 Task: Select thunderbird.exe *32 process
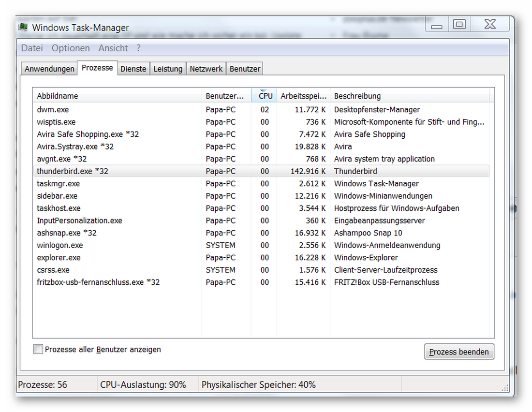(261, 171)
